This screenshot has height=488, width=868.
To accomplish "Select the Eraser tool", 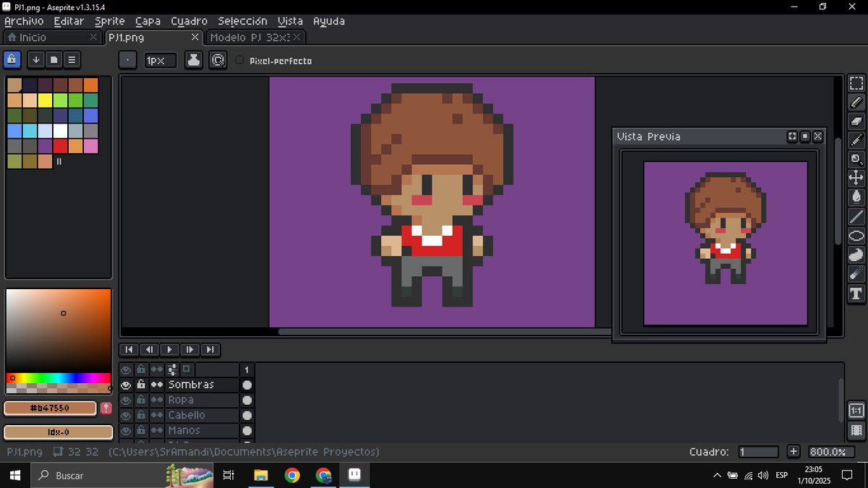I will pyautogui.click(x=856, y=121).
